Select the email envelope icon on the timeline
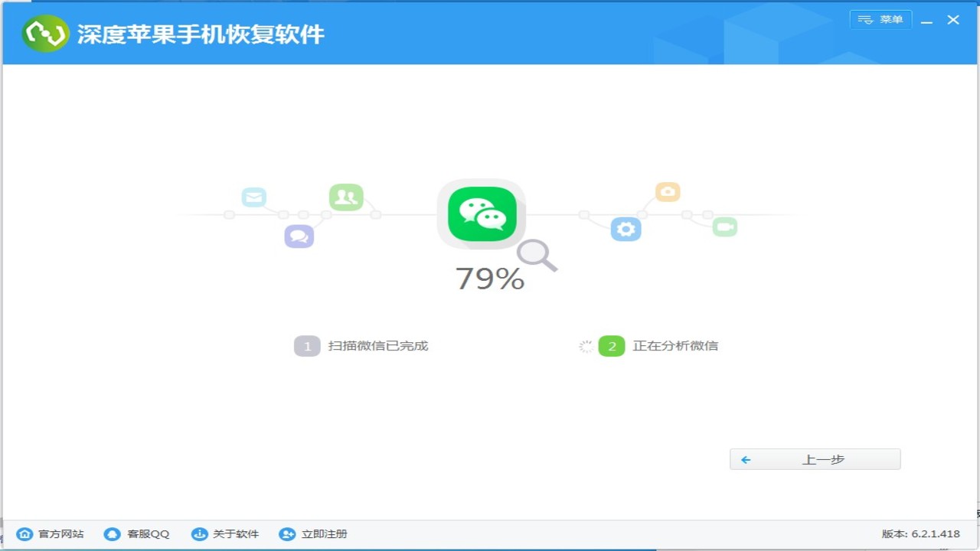This screenshot has width=980, height=551. (x=253, y=197)
